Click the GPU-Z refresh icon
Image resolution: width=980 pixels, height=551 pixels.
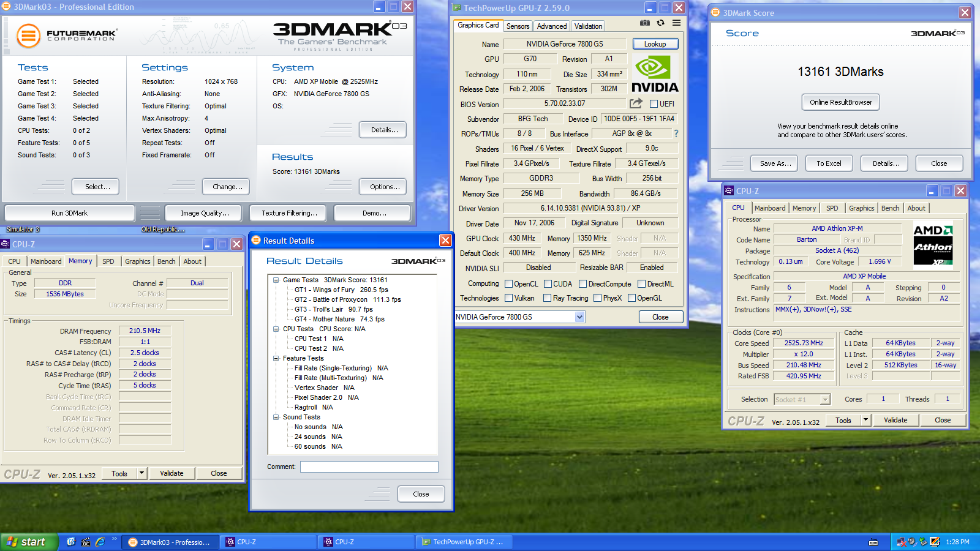point(660,23)
